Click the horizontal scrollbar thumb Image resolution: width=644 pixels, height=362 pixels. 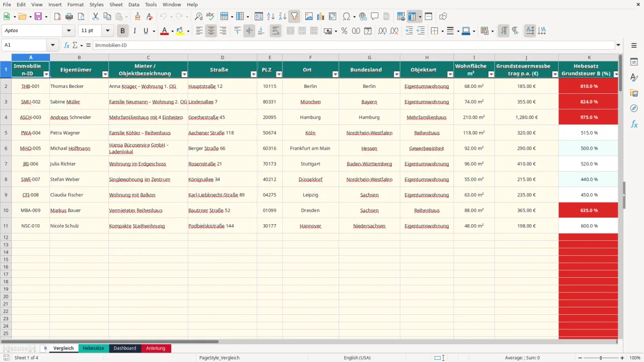tap(109, 341)
